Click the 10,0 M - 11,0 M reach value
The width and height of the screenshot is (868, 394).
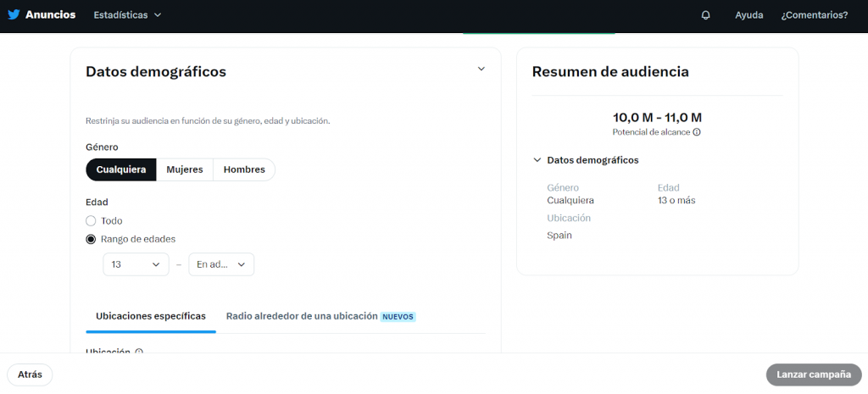(657, 117)
